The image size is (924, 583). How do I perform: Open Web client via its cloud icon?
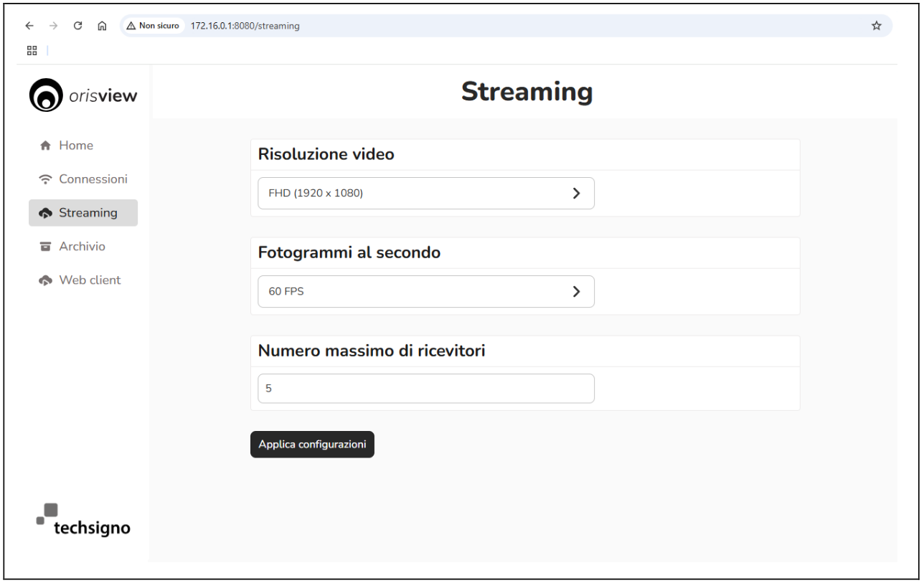(44, 280)
